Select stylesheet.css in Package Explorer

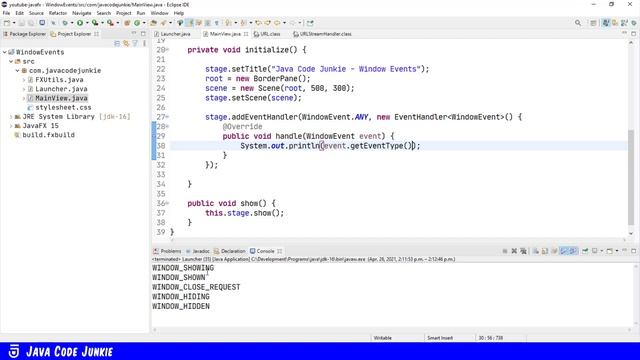click(x=63, y=107)
